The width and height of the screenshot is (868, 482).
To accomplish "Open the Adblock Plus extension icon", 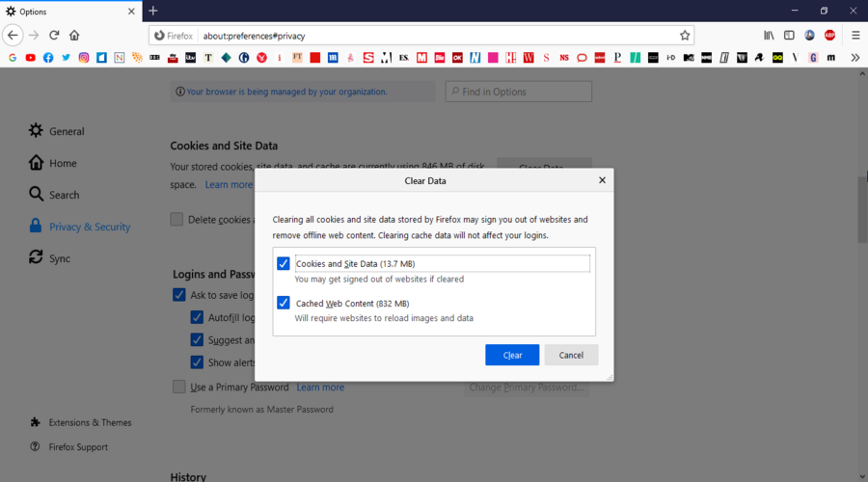I will (829, 36).
